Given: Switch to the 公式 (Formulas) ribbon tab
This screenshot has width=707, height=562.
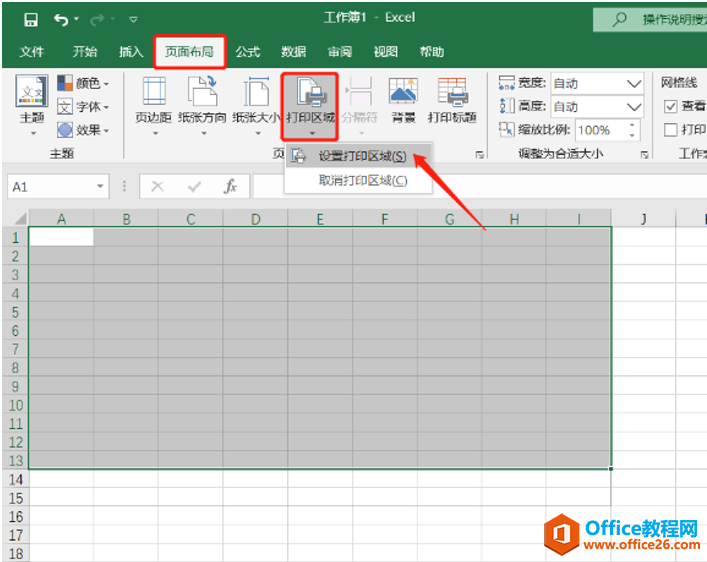Looking at the screenshot, I should [x=247, y=52].
